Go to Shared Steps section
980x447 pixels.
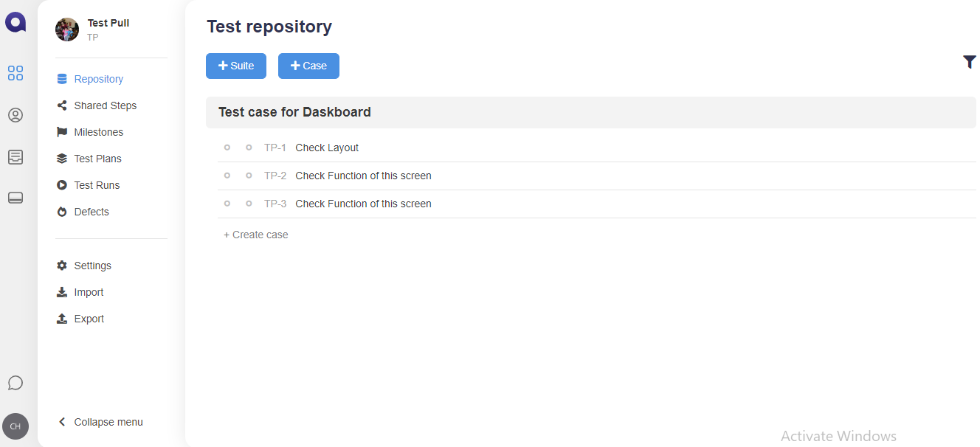(x=105, y=105)
